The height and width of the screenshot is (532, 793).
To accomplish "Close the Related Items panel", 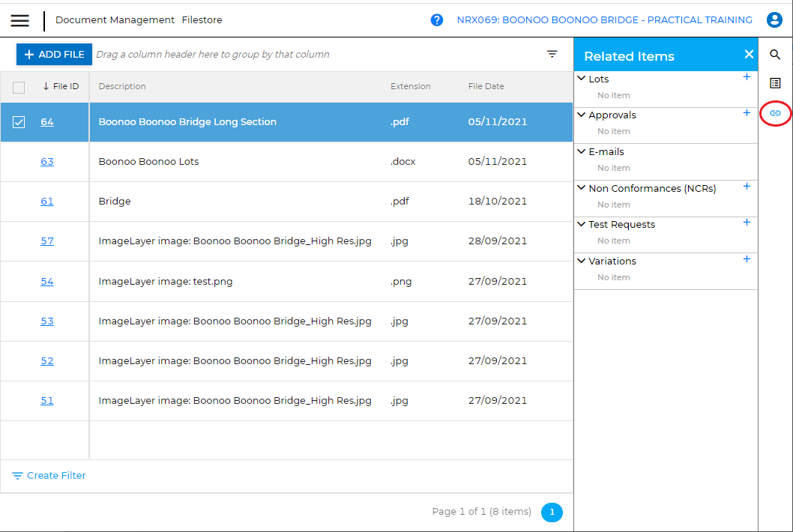I will click(x=748, y=55).
